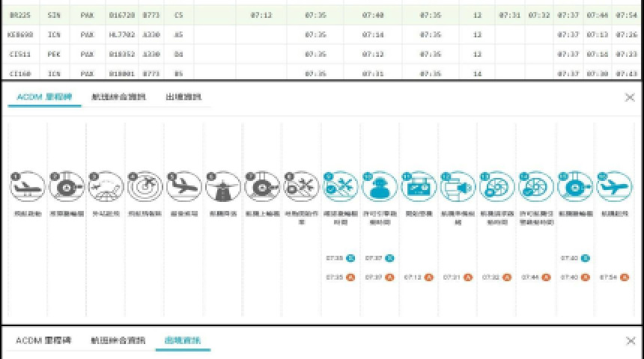The width and height of the screenshot is (644, 359).
Task: Select the active 出境資訊 tab in bottom panel
Action: 183,340
